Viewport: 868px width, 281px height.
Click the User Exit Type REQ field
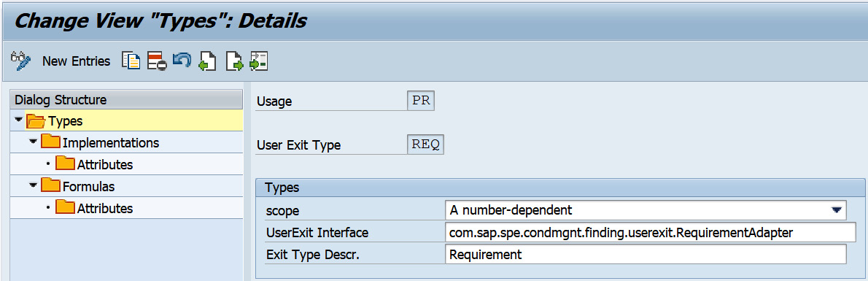click(425, 145)
